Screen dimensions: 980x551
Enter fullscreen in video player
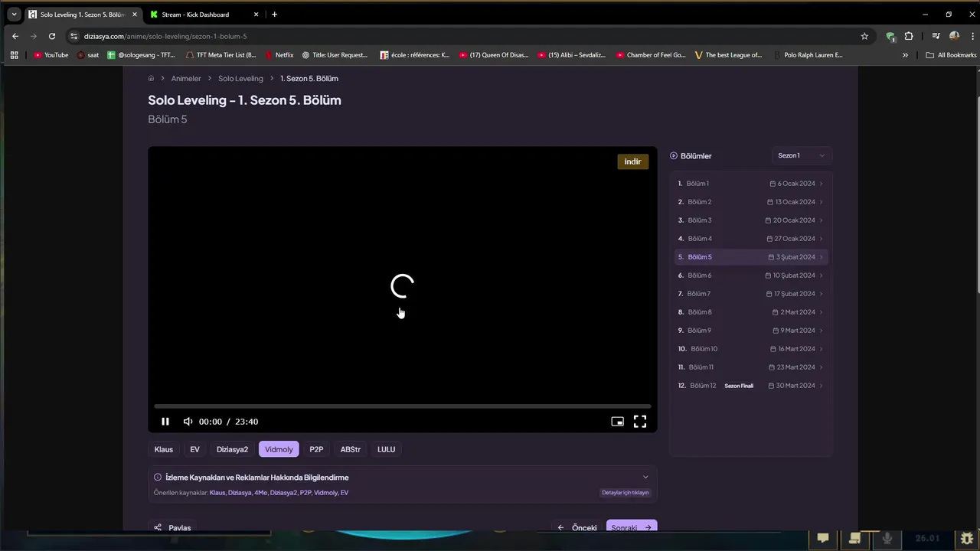640,422
